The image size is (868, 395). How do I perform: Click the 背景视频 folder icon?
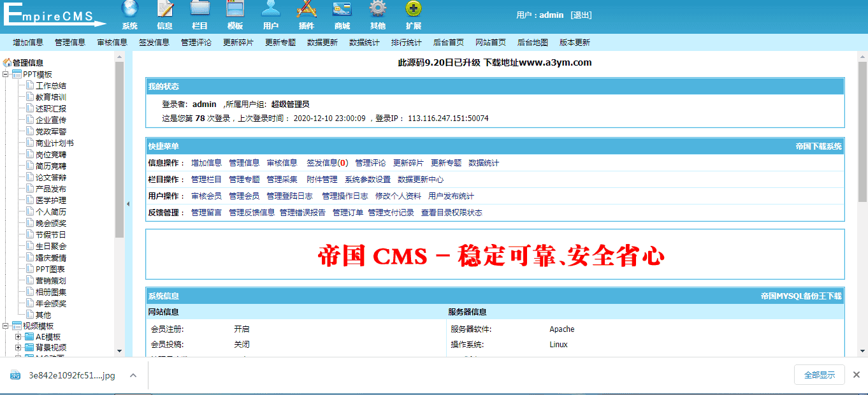[x=29, y=348]
